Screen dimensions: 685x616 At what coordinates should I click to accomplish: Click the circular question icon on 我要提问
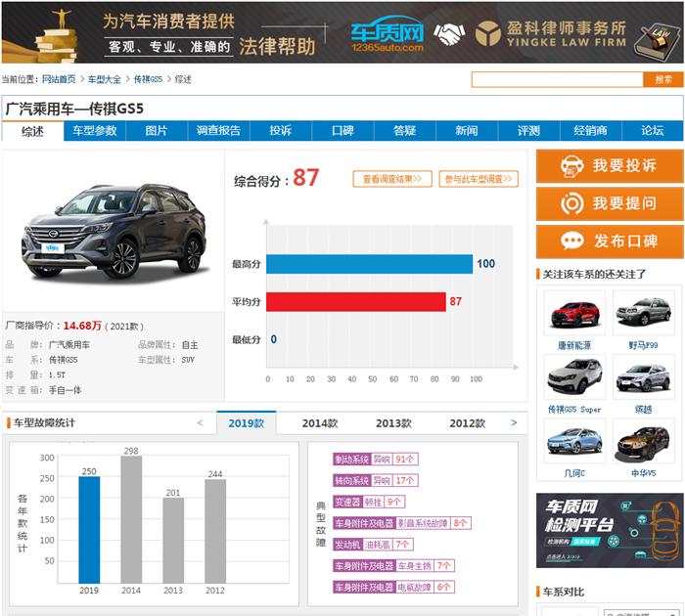click(571, 203)
